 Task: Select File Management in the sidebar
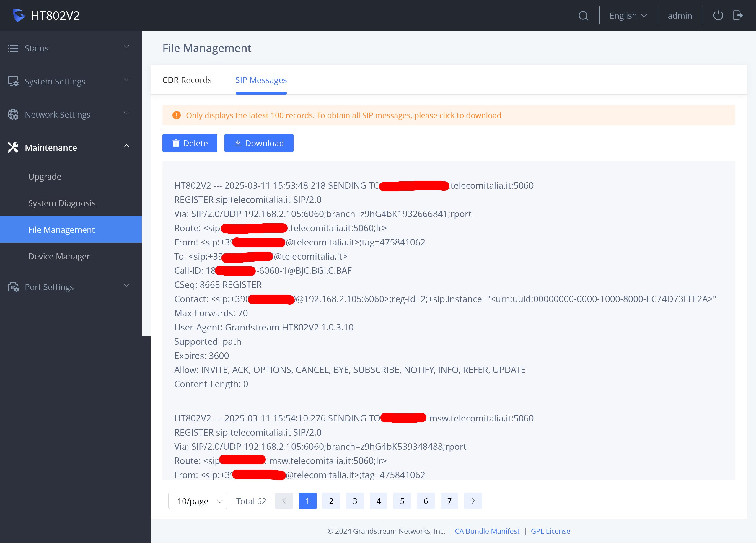click(71, 229)
